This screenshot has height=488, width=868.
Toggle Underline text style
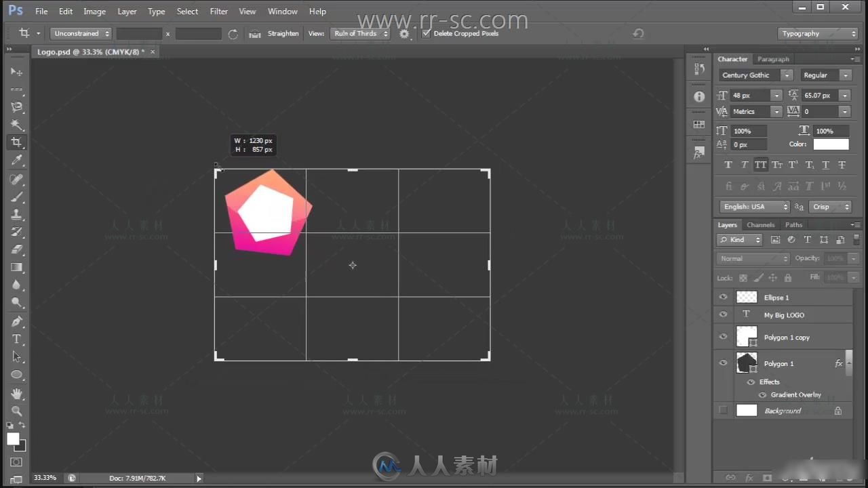(x=825, y=165)
